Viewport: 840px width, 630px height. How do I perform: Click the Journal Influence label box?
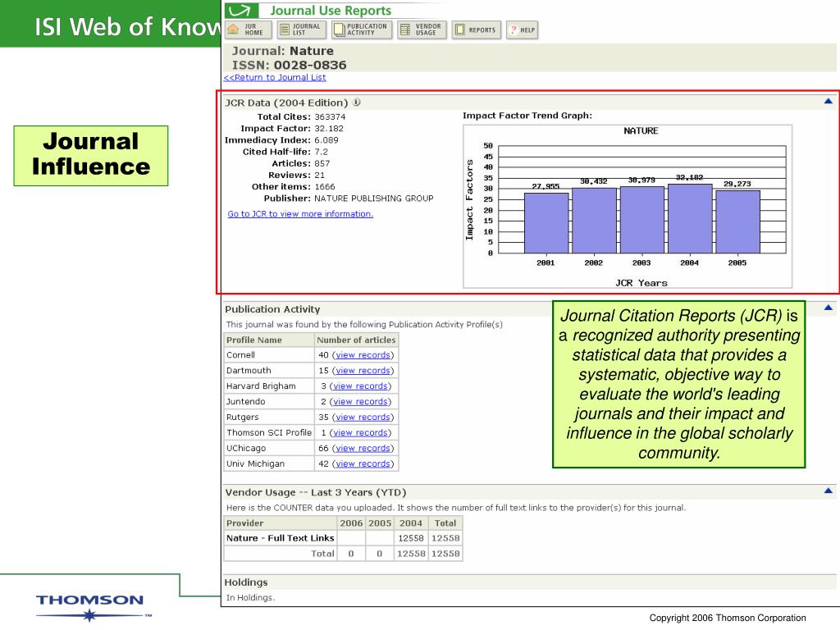point(91,156)
